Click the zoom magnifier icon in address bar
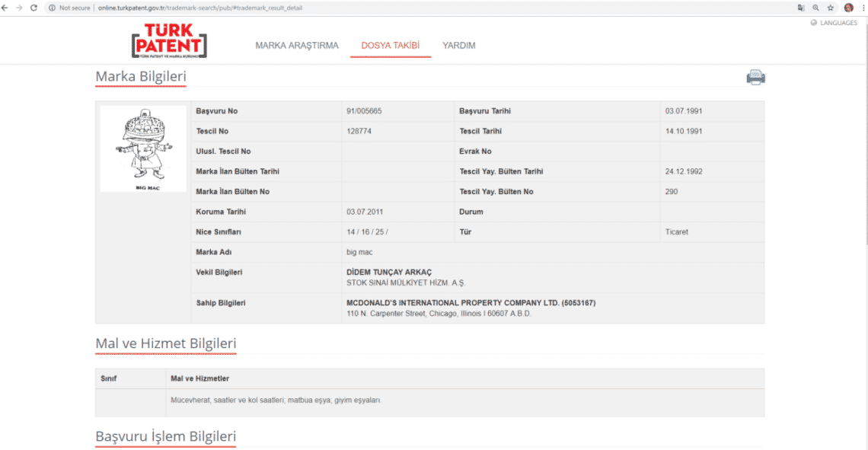 (x=815, y=8)
